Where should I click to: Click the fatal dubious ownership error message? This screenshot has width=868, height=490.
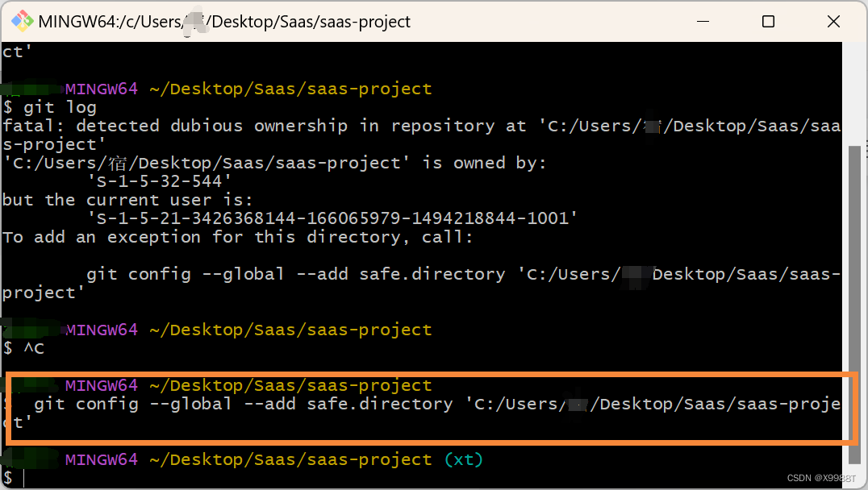point(323,125)
